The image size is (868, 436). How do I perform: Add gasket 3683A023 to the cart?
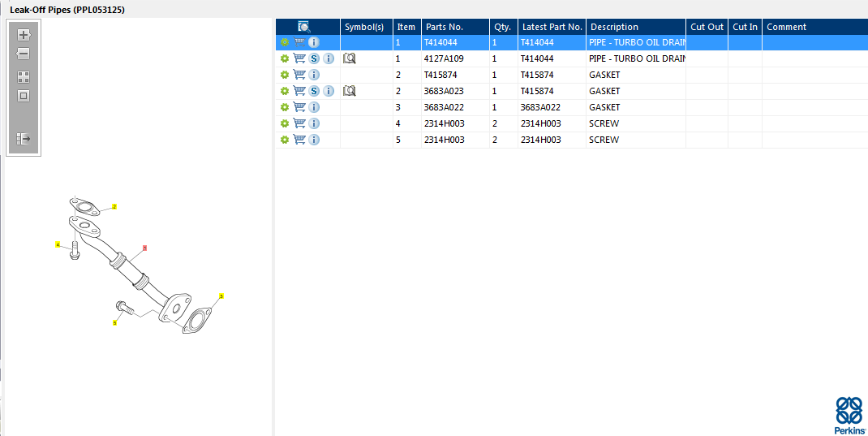tap(299, 91)
